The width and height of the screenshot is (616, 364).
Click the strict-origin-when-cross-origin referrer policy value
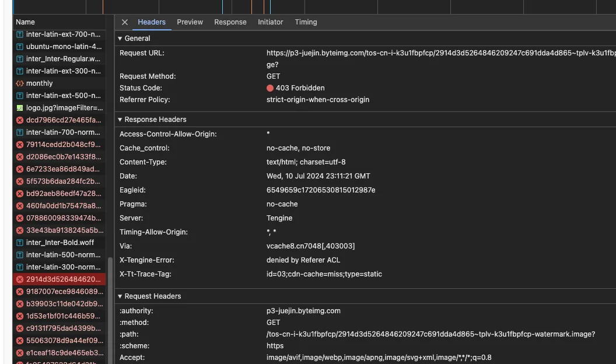coord(318,100)
